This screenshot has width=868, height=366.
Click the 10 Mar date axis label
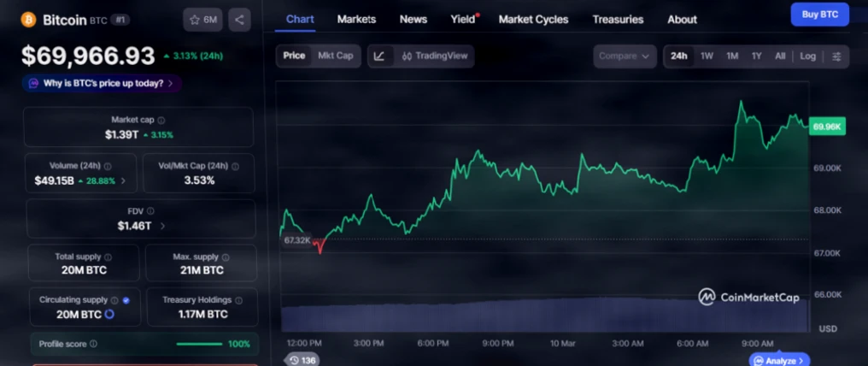[562, 343]
